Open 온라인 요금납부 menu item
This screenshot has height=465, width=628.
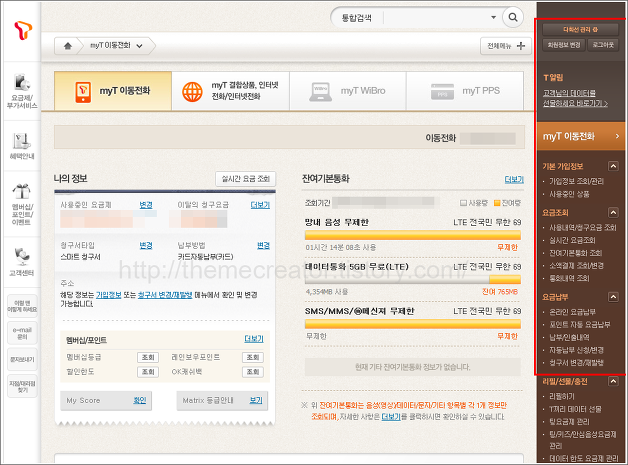(x=572, y=312)
